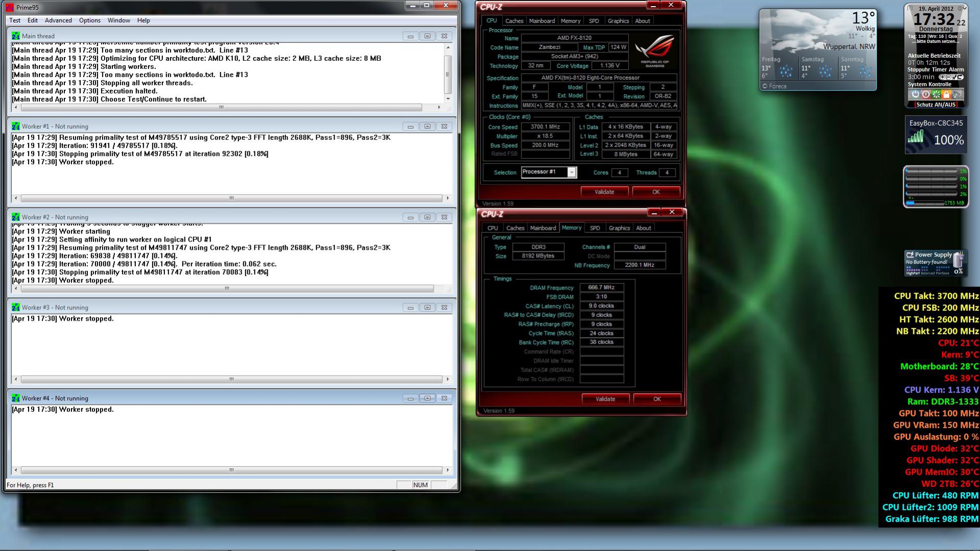
Task: Click the Main thread window icon
Action: [15, 36]
